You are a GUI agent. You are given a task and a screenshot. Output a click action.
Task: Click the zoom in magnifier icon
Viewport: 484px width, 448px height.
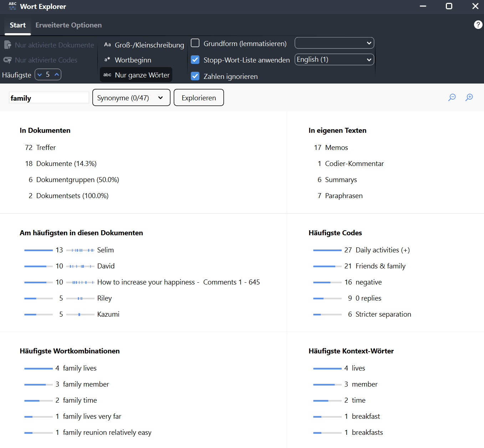click(x=469, y=97)
